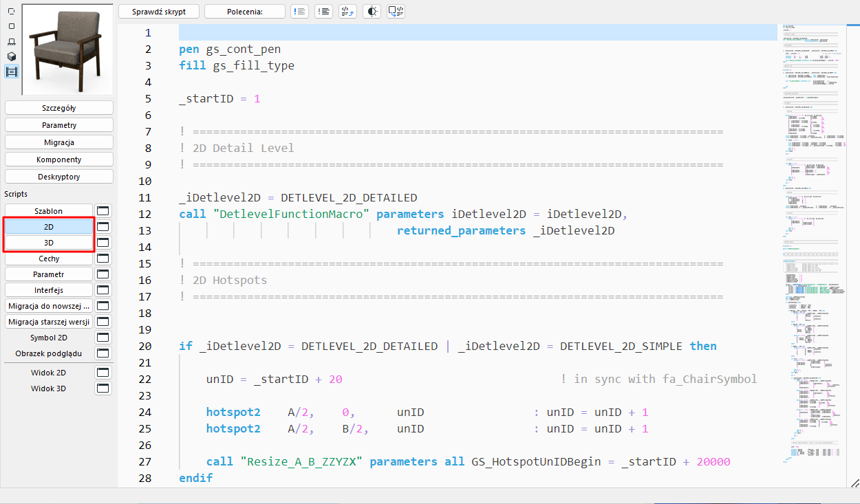This screenshot has width=860, height=504.
Task: Toggle the 2D script in new window
Action: tap(103, 226)
